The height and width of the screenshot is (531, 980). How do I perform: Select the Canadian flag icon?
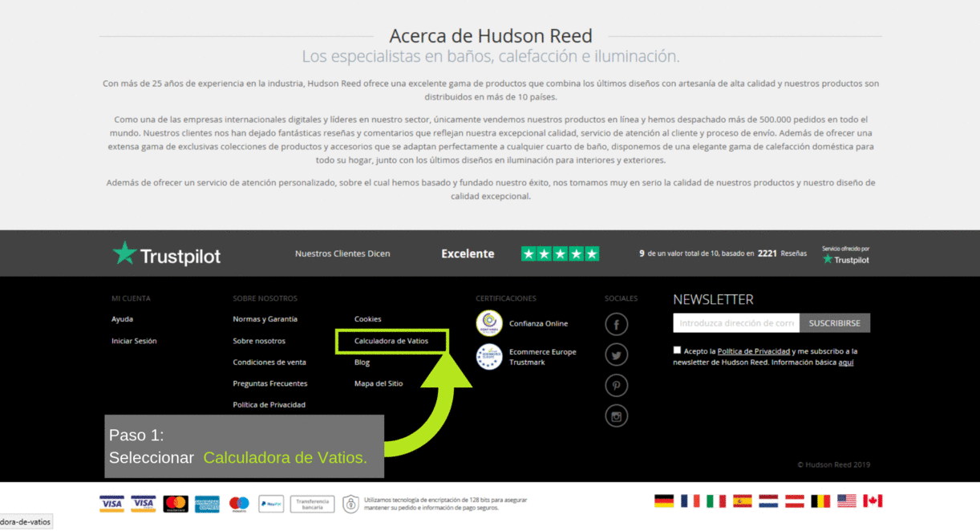[873, 501]
